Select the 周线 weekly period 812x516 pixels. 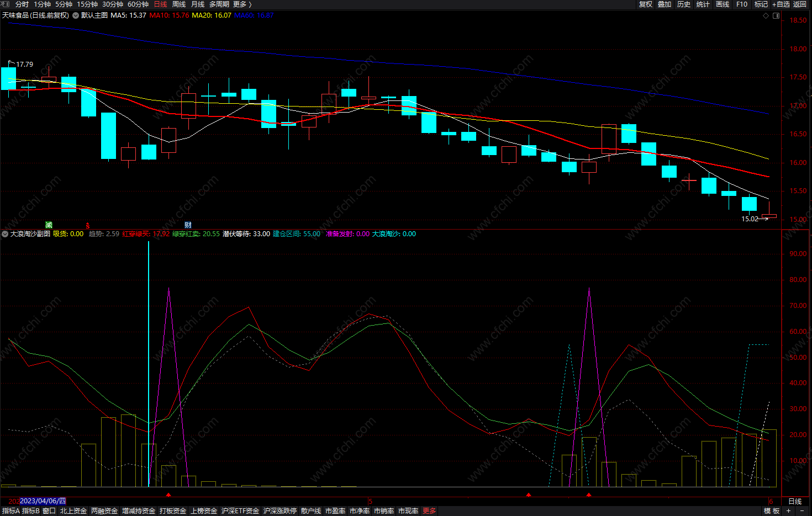[179, 4]
